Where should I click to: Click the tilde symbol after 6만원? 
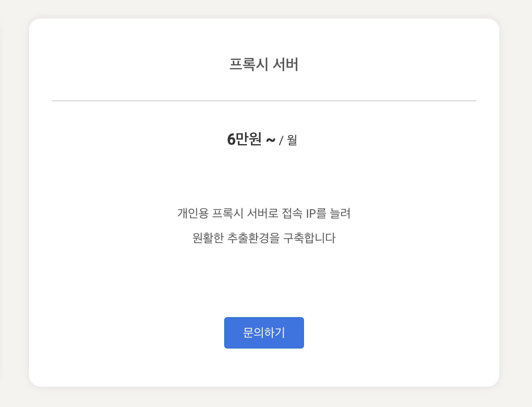(270, 140)
